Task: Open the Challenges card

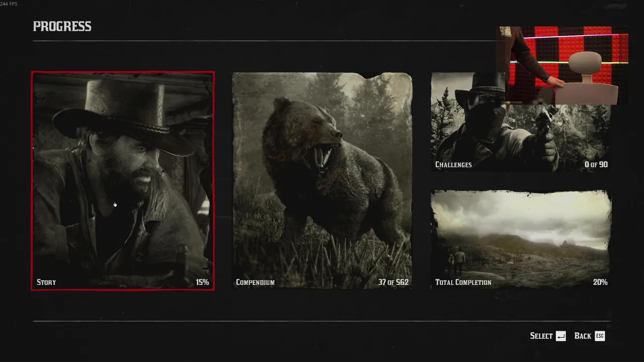Action: [x=521, y=122]
